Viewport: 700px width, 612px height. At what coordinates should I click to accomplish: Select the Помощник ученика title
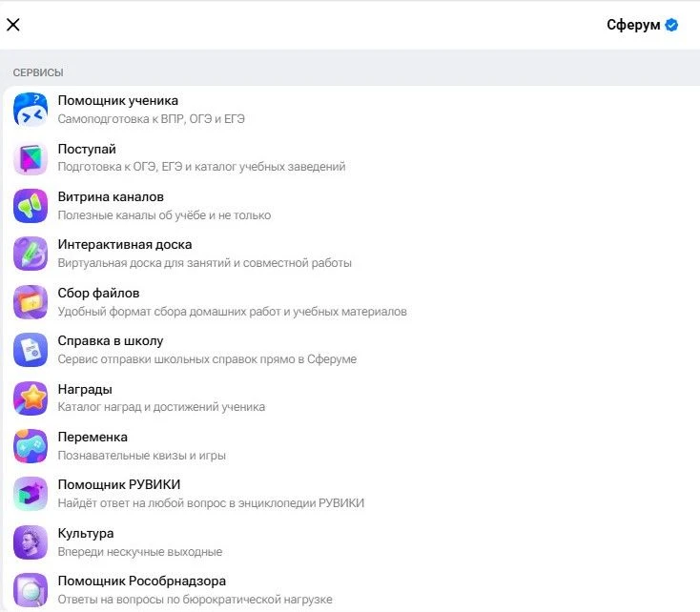tap(118, 101)
